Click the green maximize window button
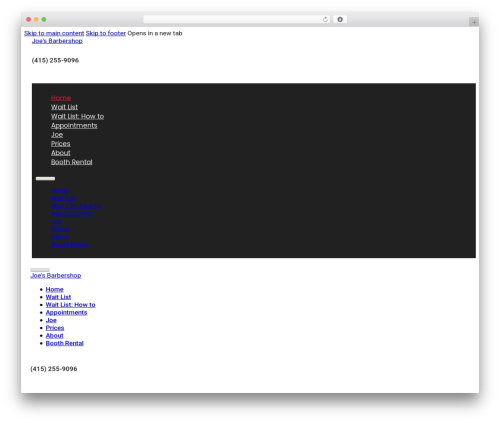This screenshot has width=500, height=423. point(44,19)
